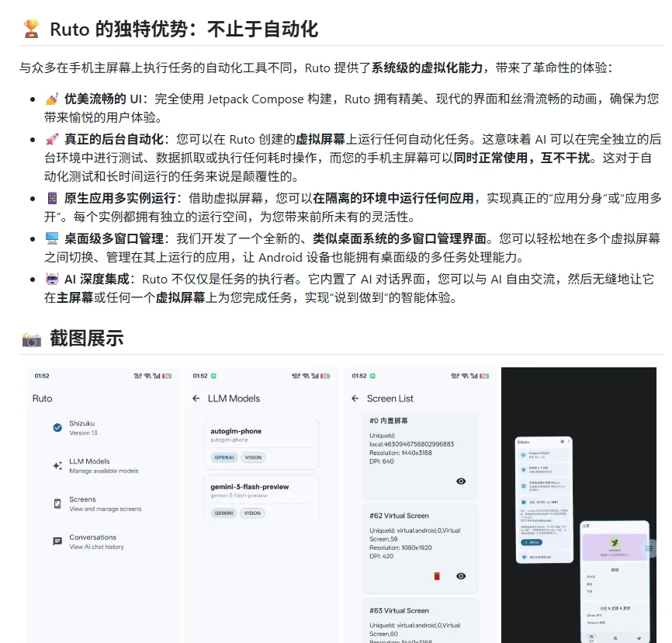Toggle the eye icon for #0 内置屏幕
Screen dimensions: 672x643
(x=461, y=481)
